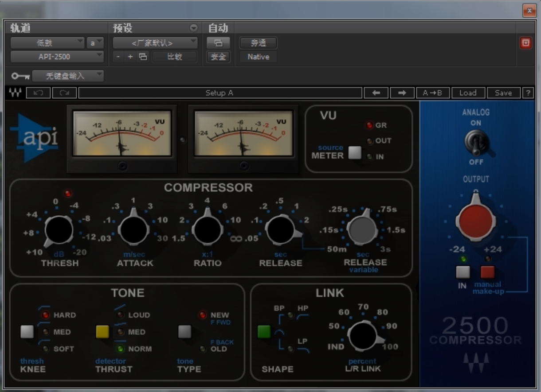Image resolution: width=541 pixels, height=392 pixels.
Task: Expand the <厂家默认> preset dropdown
Action: pyautogui.click(x=155, y=43)
